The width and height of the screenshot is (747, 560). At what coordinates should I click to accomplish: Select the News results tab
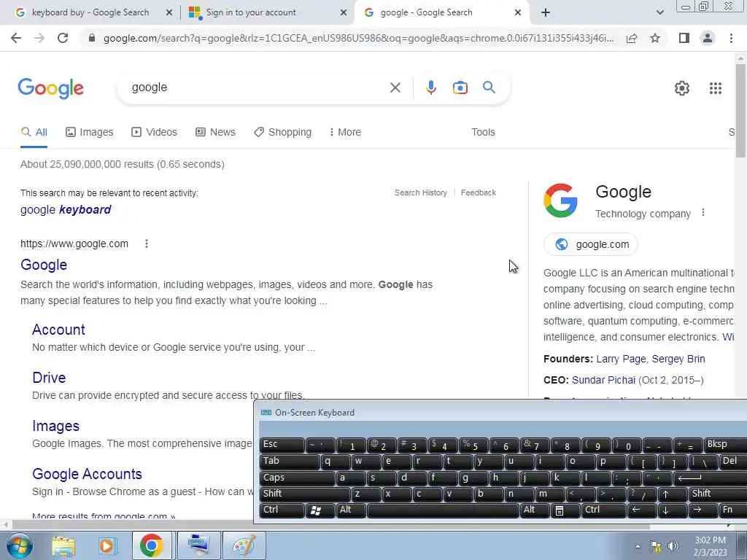coord(216,133)
